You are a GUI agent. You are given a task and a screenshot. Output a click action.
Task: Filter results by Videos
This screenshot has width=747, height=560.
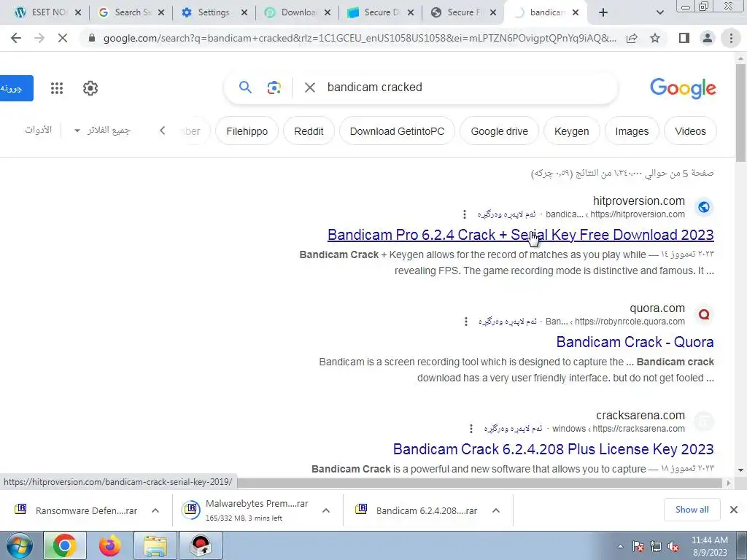(690, 131)
